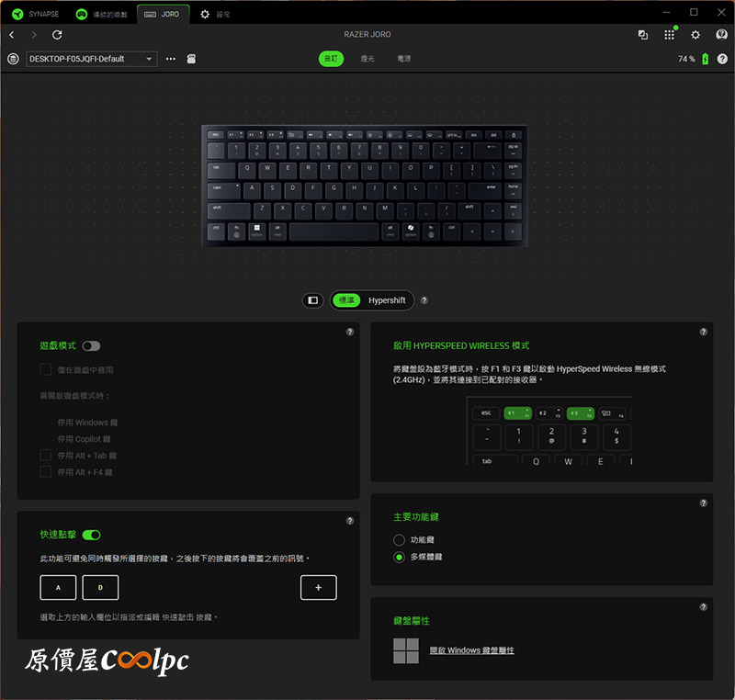Image resolution: width=735 pixels, height=700 pixels.
Task: Open the Windows keyboard properties link
Action: coord(471,650)
